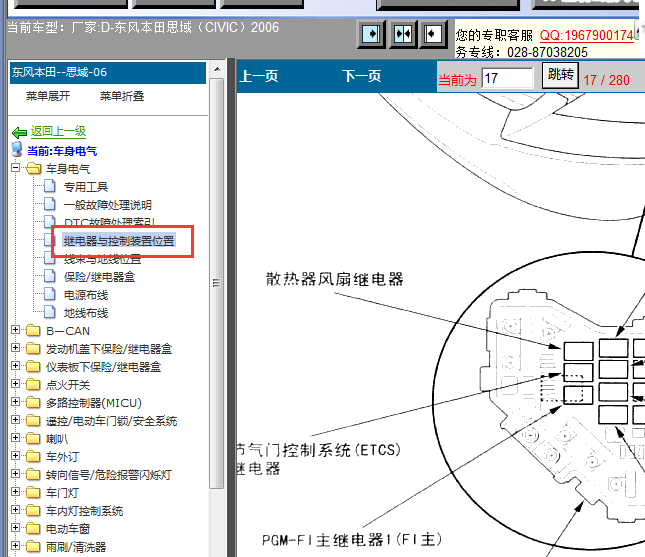Viewport: 645px width, 557px height.
Task: Click the 点火开关 folder icon
Action: 33,385
